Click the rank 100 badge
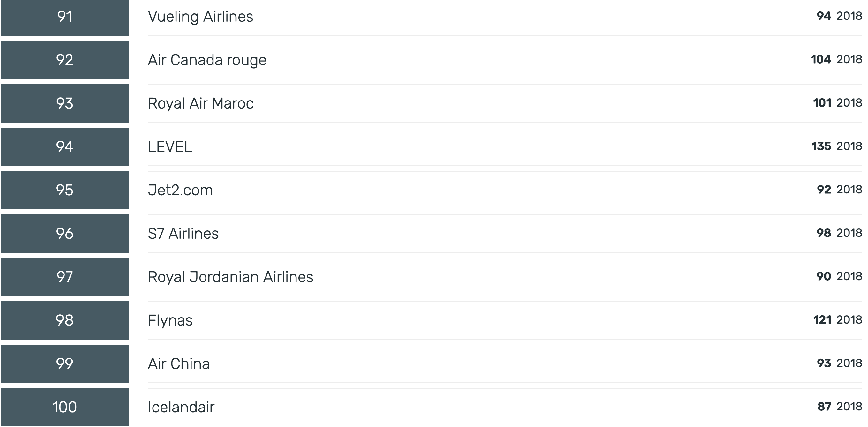Image resolution: width=868 pixels, height=427 pixels. pyautogui.click(x=65, y=407)
